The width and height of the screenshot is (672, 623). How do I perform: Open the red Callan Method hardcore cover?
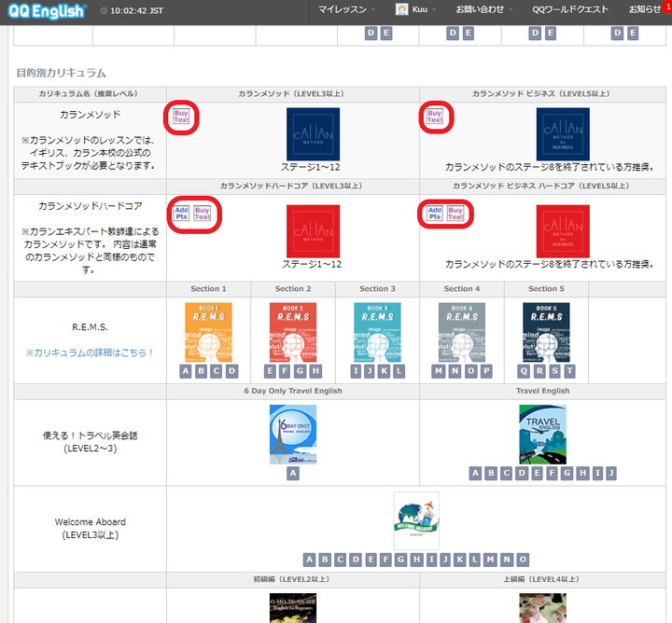pos(313,231)
